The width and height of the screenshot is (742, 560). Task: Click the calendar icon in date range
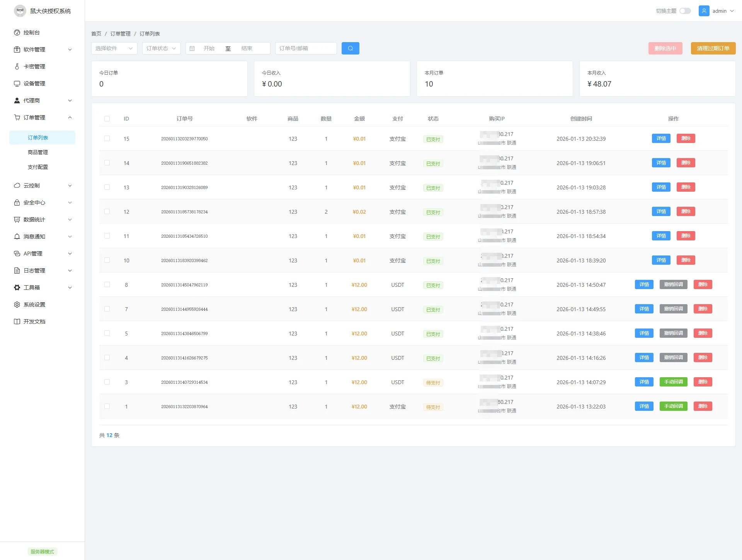coord(192,48)
